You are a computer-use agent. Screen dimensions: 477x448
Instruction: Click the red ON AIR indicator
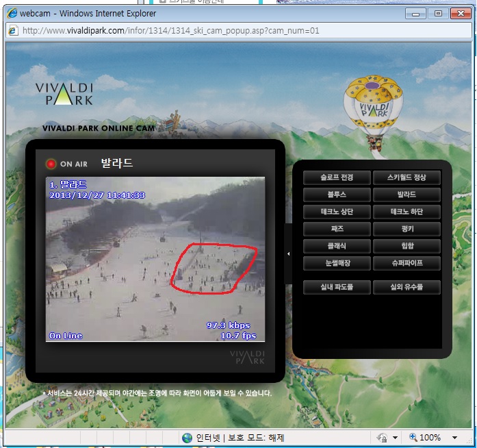[x=51, y=164]
